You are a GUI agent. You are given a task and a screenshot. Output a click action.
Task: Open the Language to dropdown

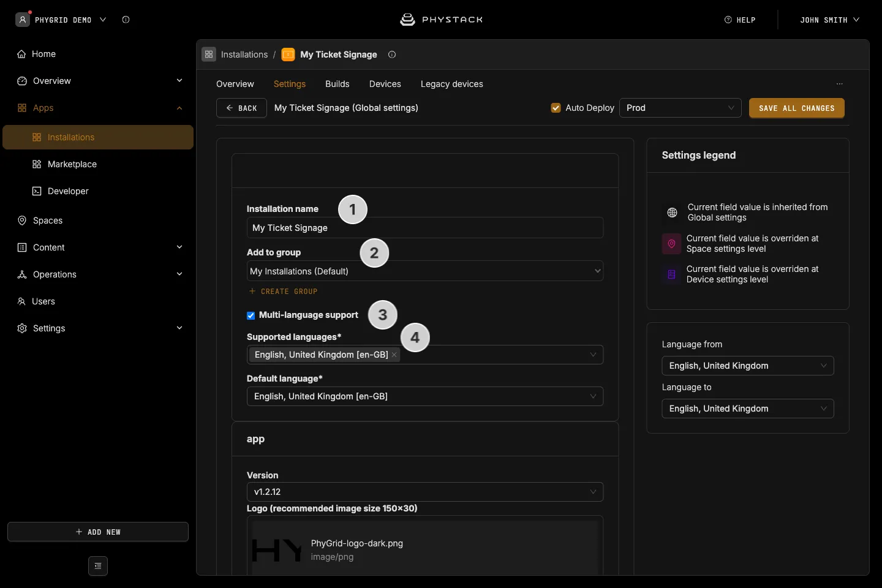[x=748, y=409]
